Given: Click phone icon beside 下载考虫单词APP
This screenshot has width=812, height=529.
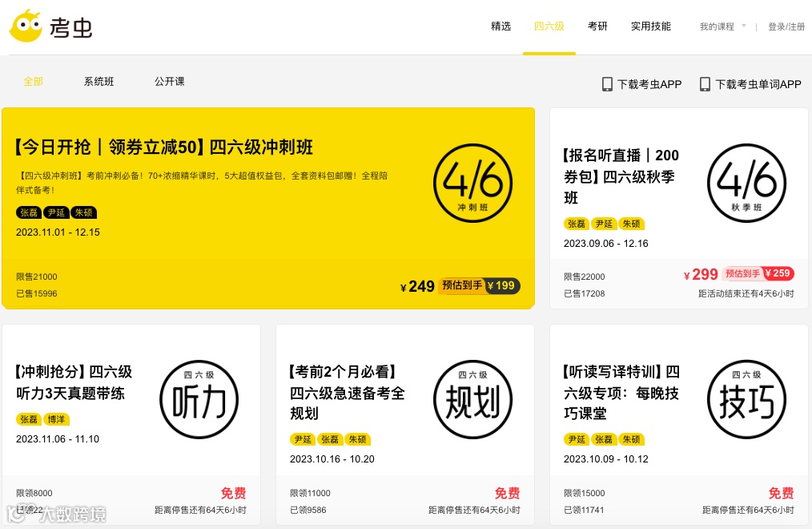Looking at the screenshot, I should click(705, 84).
